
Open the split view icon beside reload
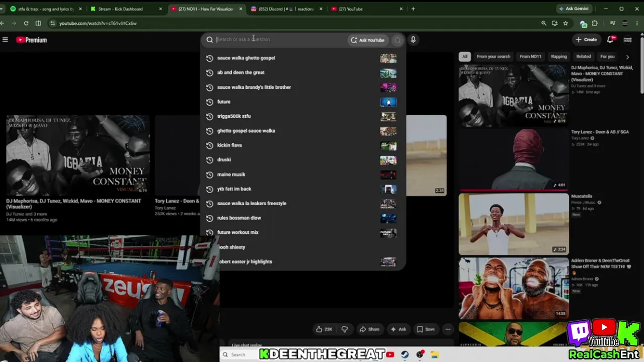point(38,23)
